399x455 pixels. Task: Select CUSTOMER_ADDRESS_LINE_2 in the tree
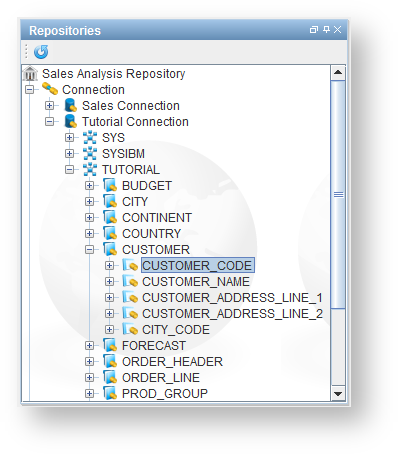tap(232, 314)
